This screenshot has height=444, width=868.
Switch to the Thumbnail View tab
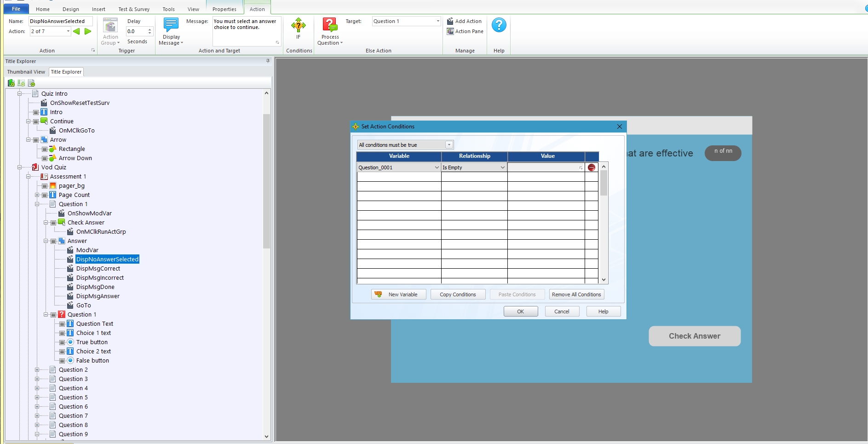click(26, 72)
